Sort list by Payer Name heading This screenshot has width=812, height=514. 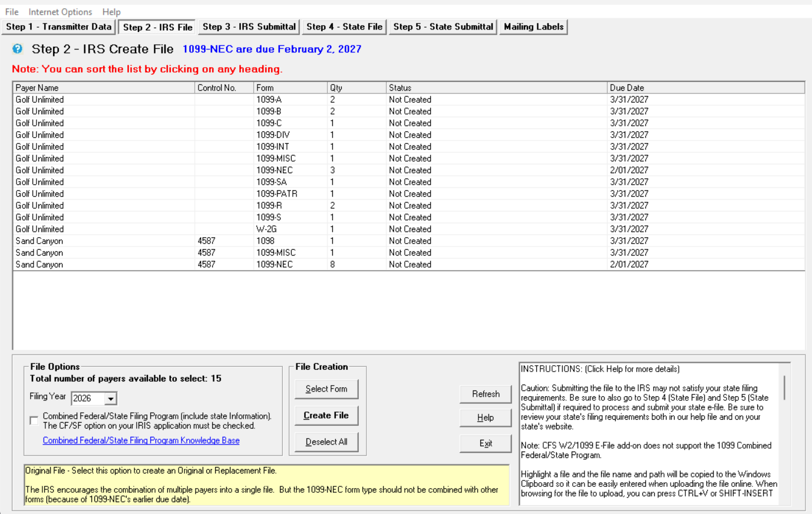104,88
